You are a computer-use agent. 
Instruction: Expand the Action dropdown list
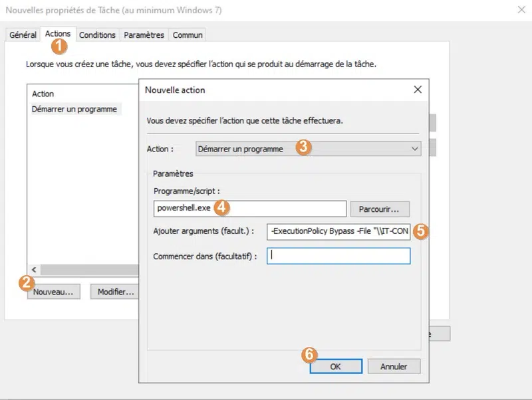[x=308, y=149]
